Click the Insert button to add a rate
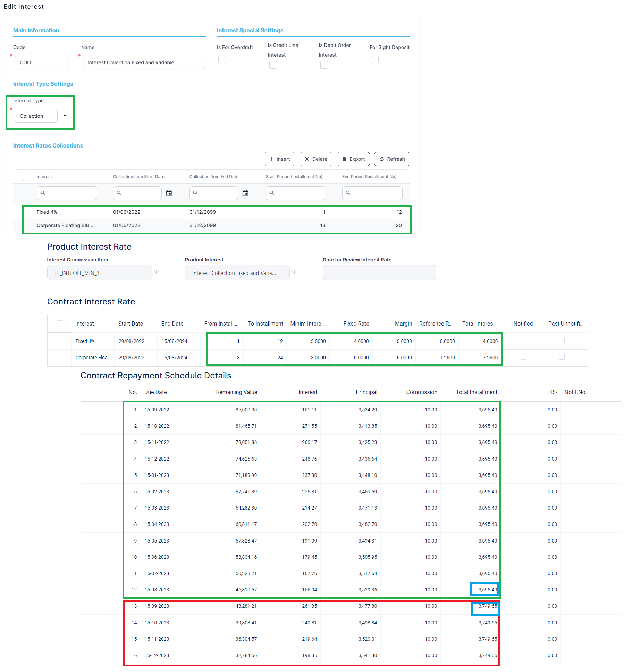The height and width of the screenshot is (672, 624). [x=279, y=159]
